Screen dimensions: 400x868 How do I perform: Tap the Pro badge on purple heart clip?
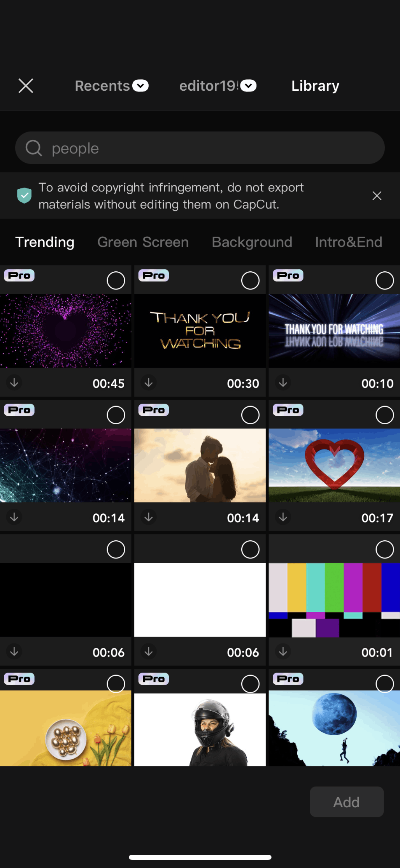pos(19,276)
